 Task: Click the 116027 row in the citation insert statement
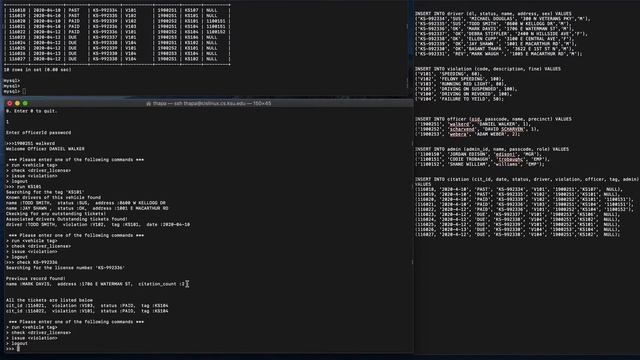point(518,235)
